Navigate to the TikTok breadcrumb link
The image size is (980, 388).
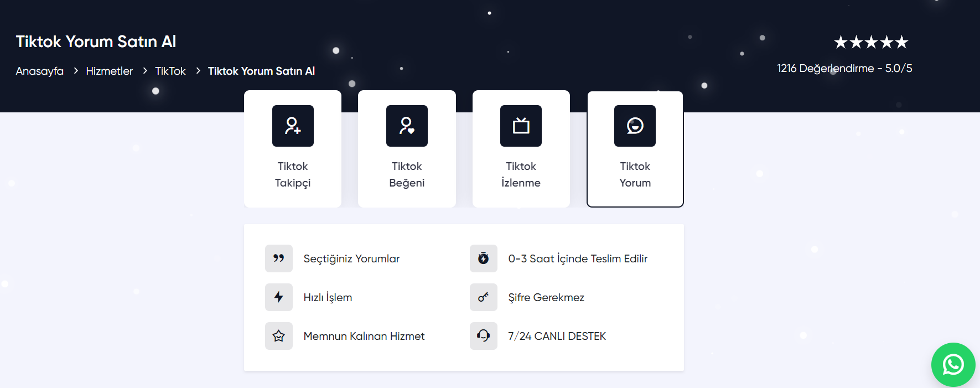coord(170,71)
